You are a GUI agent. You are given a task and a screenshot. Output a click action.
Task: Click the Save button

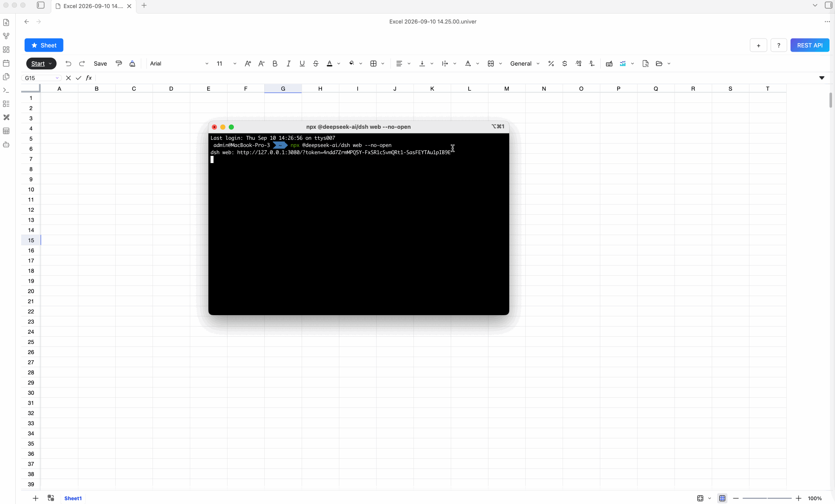pyautogui.click(x=100, y=64)
